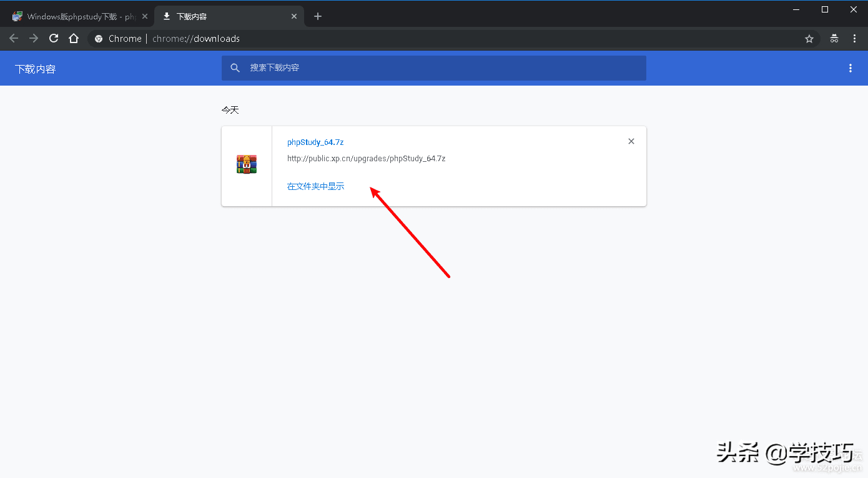Click the Chrome site info icon in address bar
This screenshot has height=478, width=868.
click(x=98, y=39)
